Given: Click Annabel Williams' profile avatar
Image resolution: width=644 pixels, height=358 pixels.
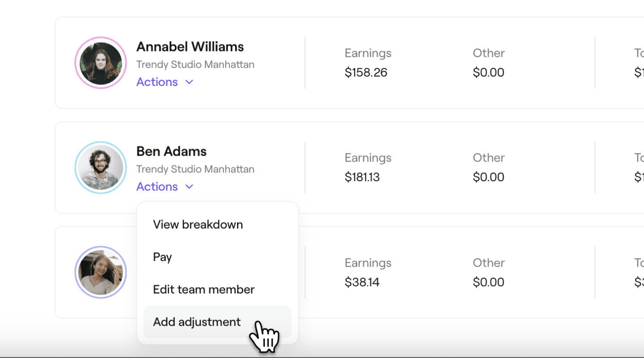Looking at the screenshot, I should [x=101, y=63].
